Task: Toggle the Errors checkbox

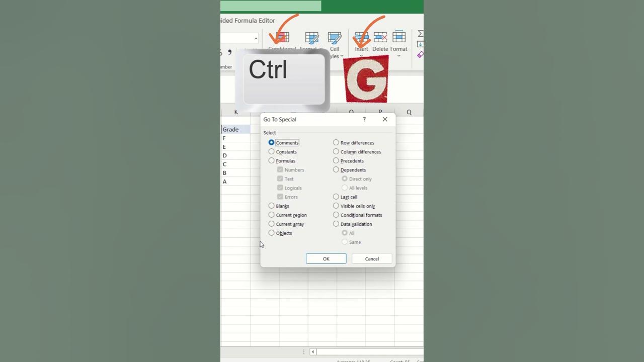Action: 280,197
